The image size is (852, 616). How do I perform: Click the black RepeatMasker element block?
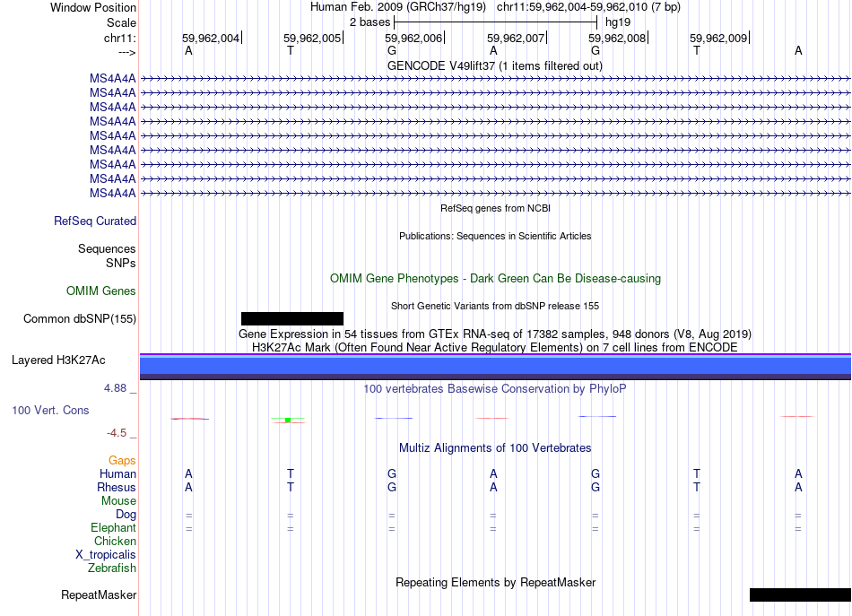800,594
